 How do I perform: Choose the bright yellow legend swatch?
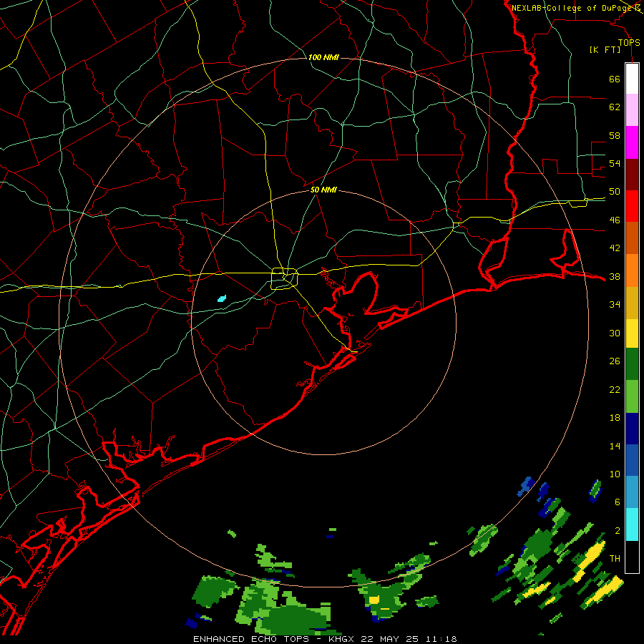(632, 333)
